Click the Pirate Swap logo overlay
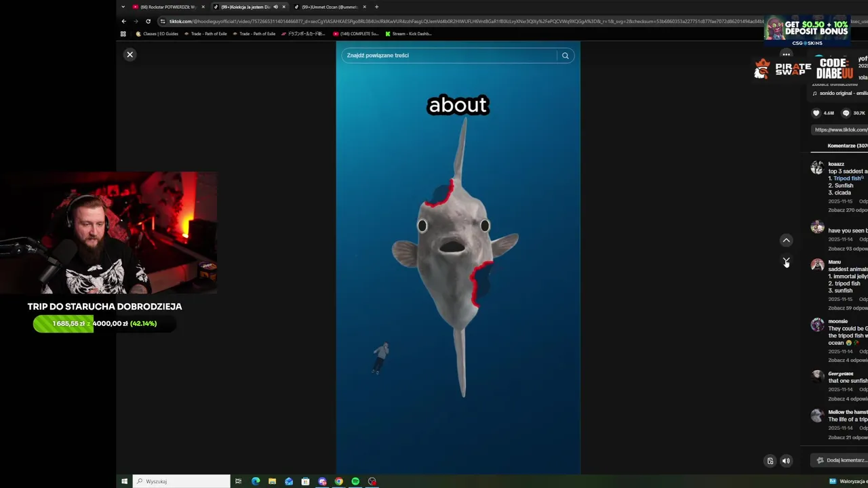868x488 pixels. pos(783,69)
